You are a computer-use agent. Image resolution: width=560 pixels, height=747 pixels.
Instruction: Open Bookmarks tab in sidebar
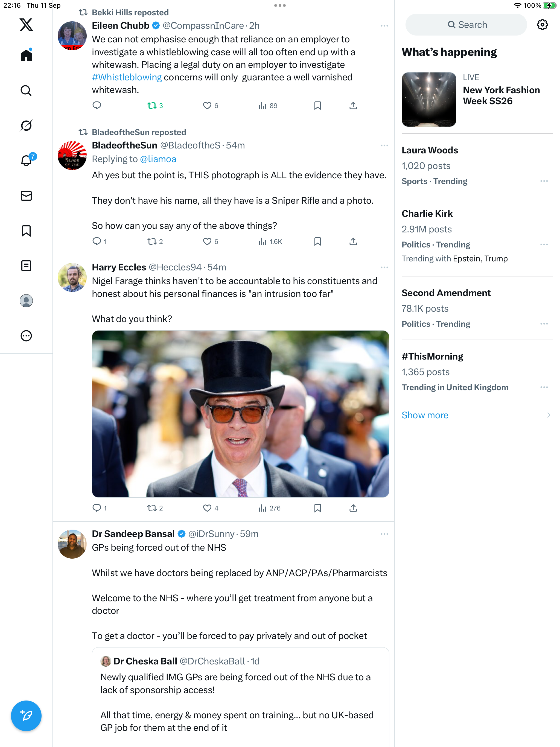(x=26, y=231)
